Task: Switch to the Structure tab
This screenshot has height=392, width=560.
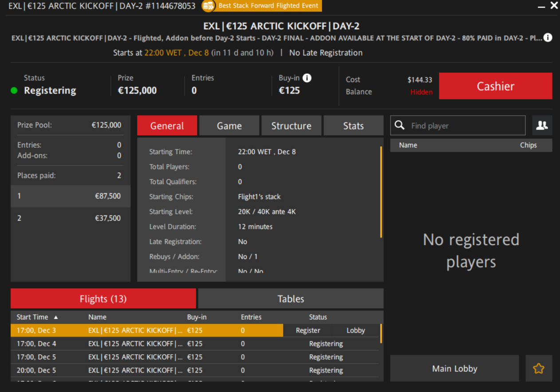Action: (x=291, y=126)
